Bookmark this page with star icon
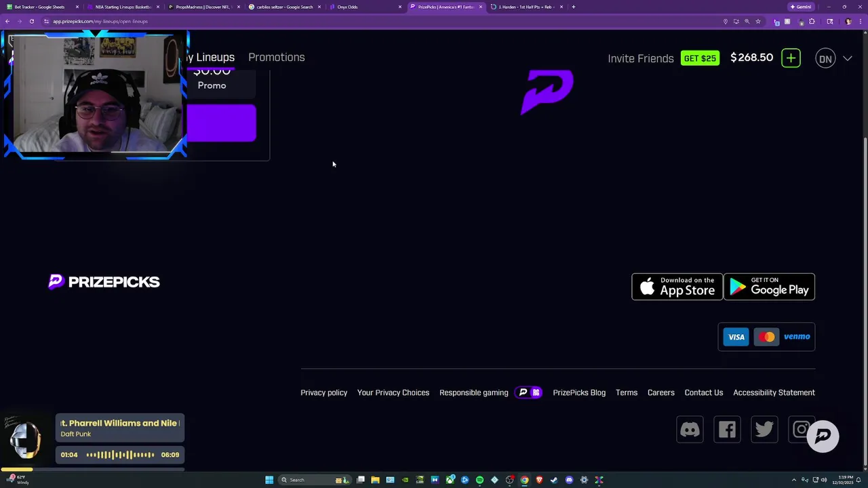 758,21
